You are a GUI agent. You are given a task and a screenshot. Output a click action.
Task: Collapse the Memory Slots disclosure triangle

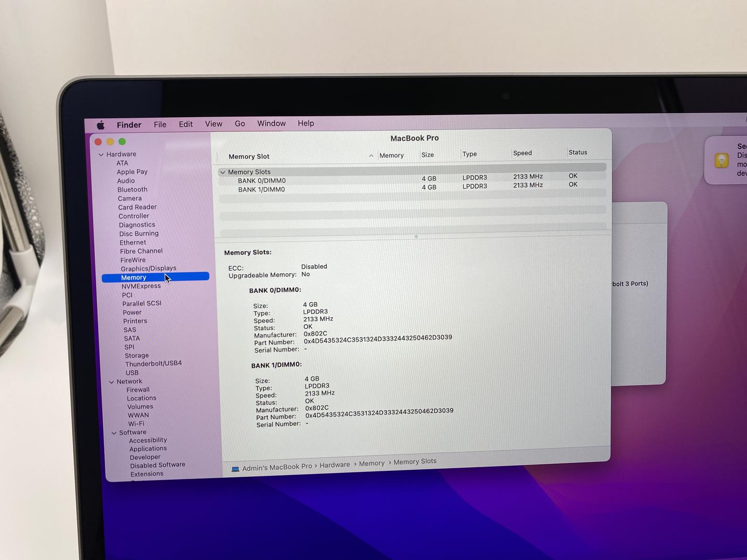coord(223,172)
